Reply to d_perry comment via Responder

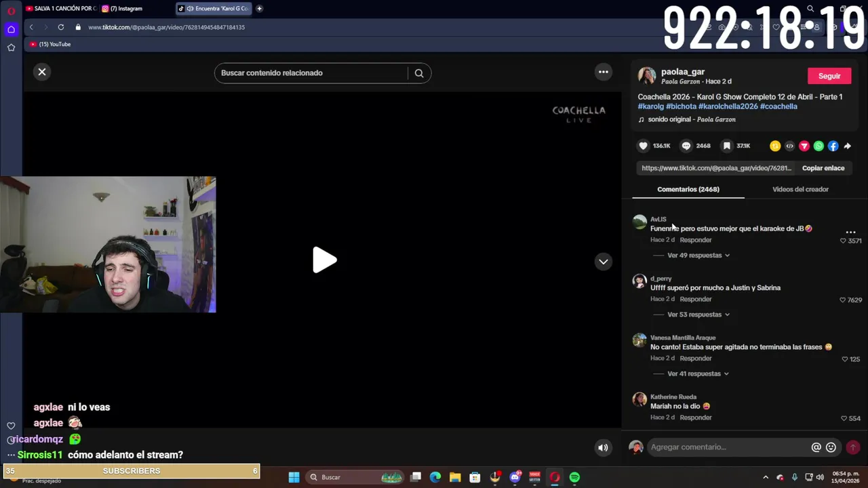tap(696, 299)
